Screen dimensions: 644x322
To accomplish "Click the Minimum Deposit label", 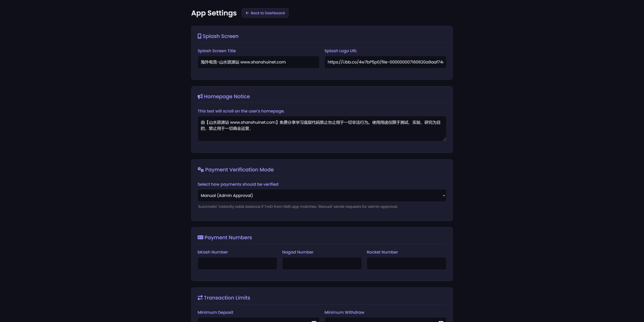I will tap(215, 312).
